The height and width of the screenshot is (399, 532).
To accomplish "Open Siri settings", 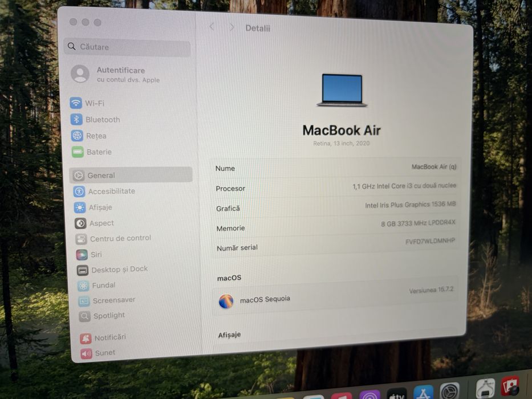I will tap(89, 254).
